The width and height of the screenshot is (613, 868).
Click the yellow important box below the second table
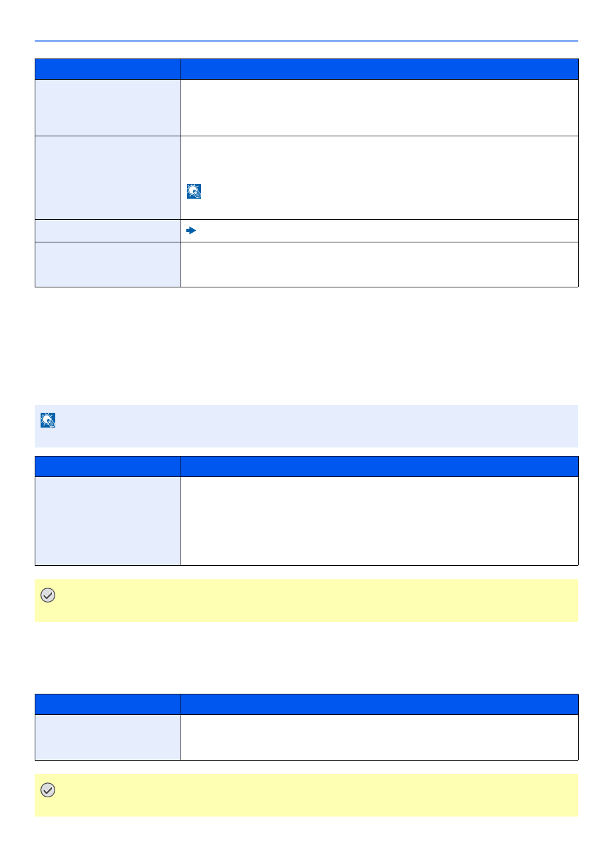point(306,601)
